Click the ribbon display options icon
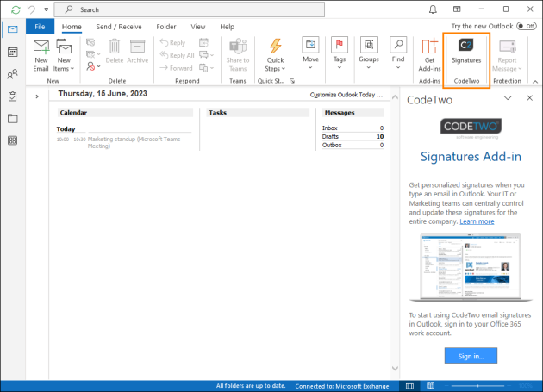This screenshot has height=392, width=543. [x=457, y=9]
